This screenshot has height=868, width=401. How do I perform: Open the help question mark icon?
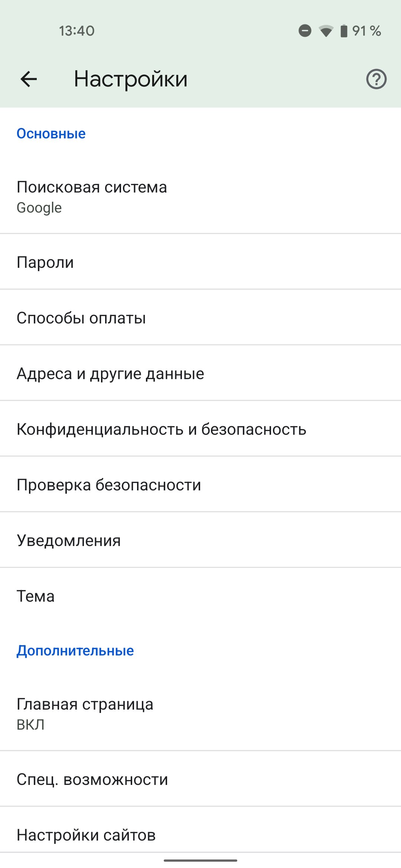376,79
